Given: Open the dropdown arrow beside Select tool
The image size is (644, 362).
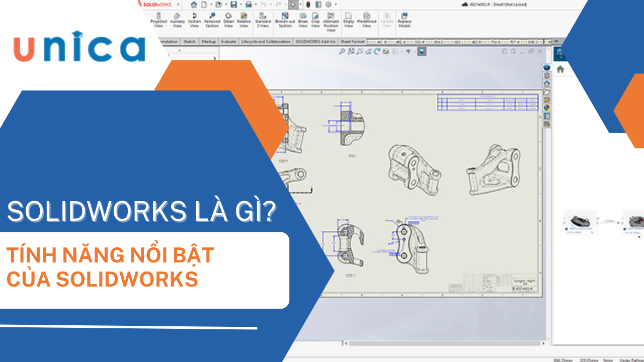Looking at the screenshot, I should point(300,5).
